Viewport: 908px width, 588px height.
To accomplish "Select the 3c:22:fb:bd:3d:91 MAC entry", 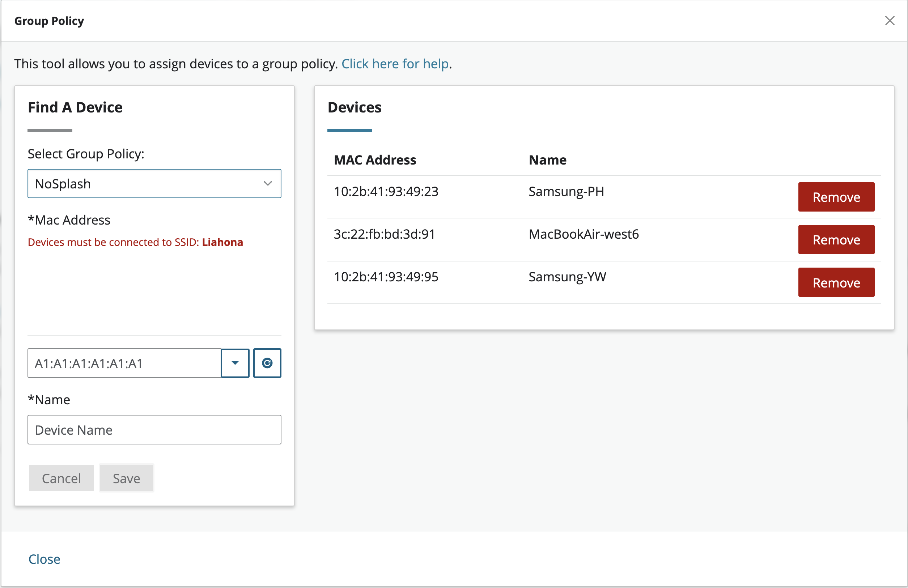I will point(384,234).
